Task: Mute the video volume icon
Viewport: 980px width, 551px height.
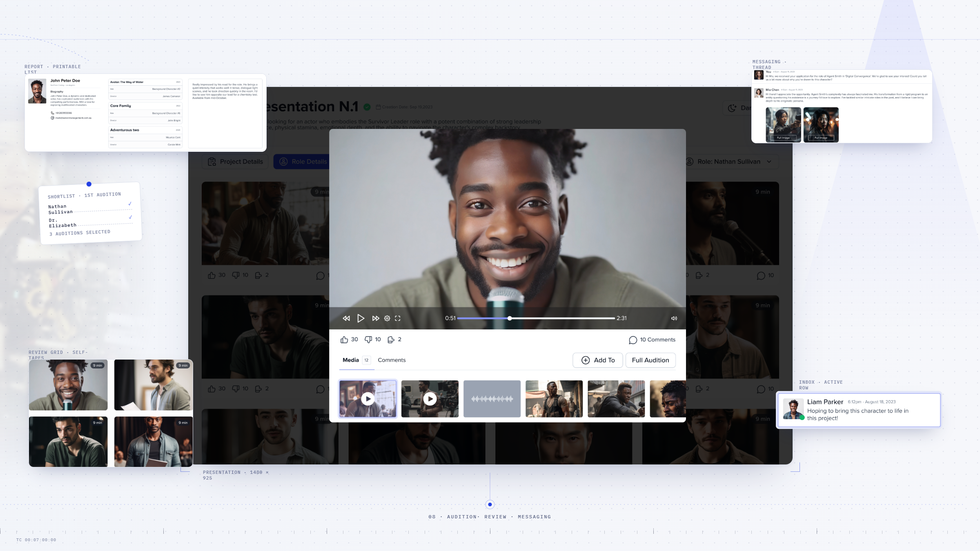Action: (674, 318)
